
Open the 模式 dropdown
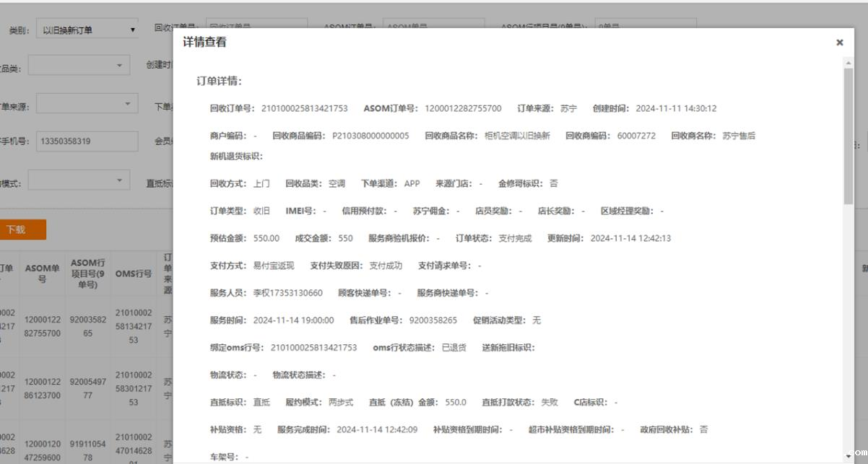[x=79, y=180]
